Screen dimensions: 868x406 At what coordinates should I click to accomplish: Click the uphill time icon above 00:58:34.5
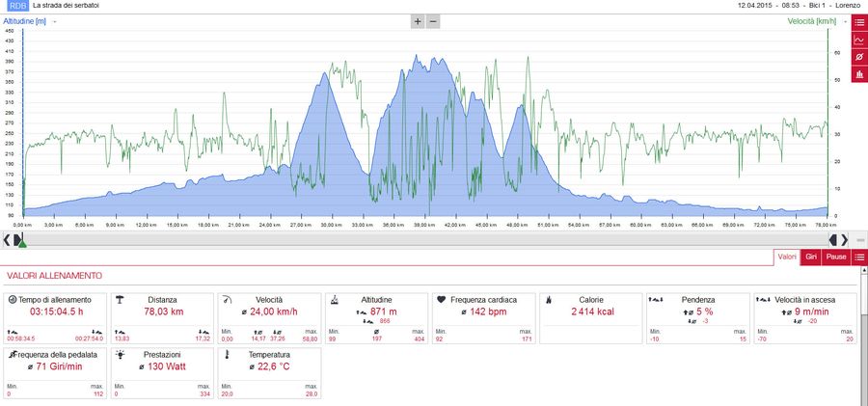(x=11, y=331)
